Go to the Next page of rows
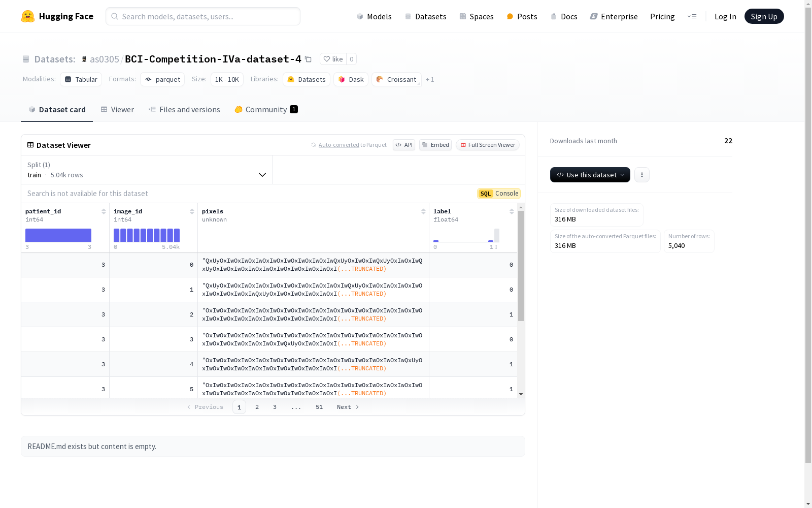812x508 pixels. coord(348,407)
